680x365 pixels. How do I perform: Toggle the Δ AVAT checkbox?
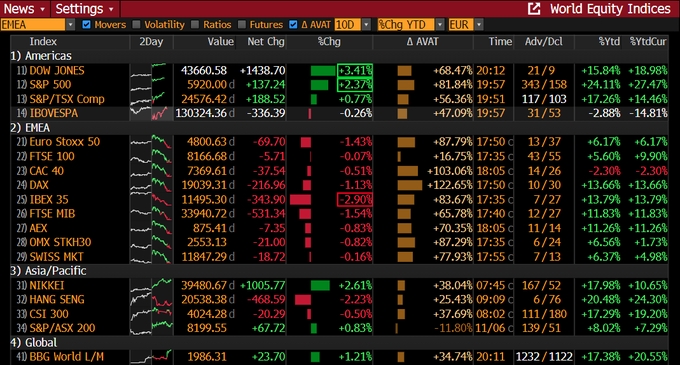[x=293, y=25]
